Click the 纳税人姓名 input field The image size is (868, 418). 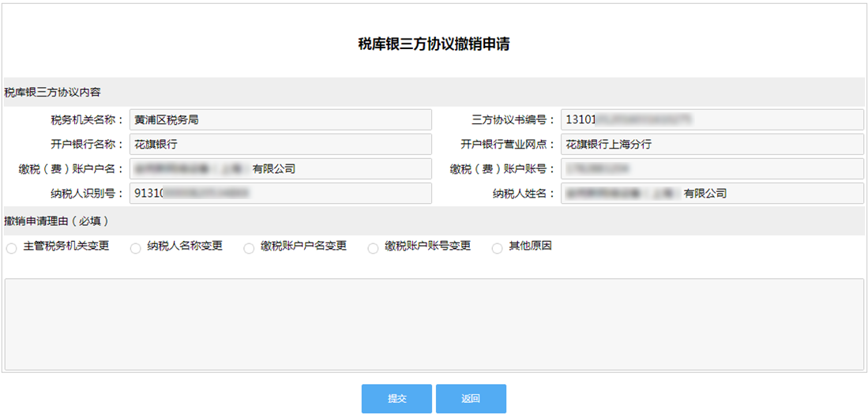point(712,194)
